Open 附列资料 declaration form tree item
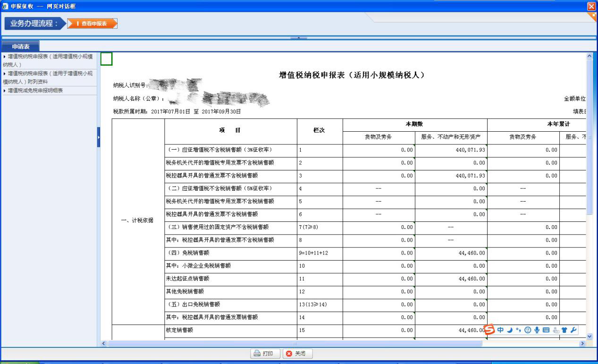 47,77
